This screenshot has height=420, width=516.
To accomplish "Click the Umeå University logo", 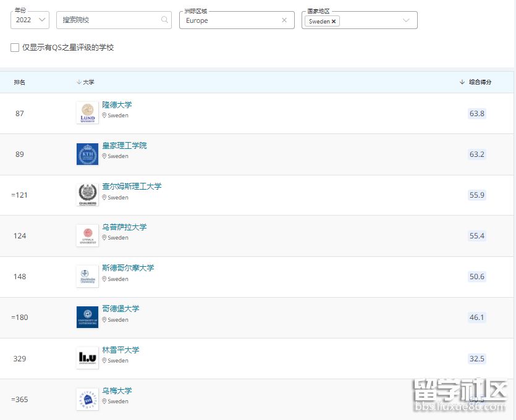I will [x=87, y=399].
